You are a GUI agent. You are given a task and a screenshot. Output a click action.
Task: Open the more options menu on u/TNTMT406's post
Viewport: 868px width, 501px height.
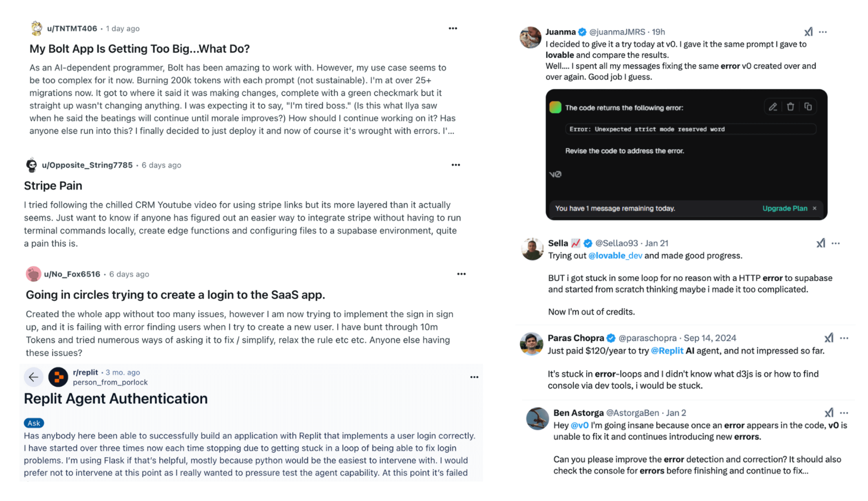click(x=453, y=28)
